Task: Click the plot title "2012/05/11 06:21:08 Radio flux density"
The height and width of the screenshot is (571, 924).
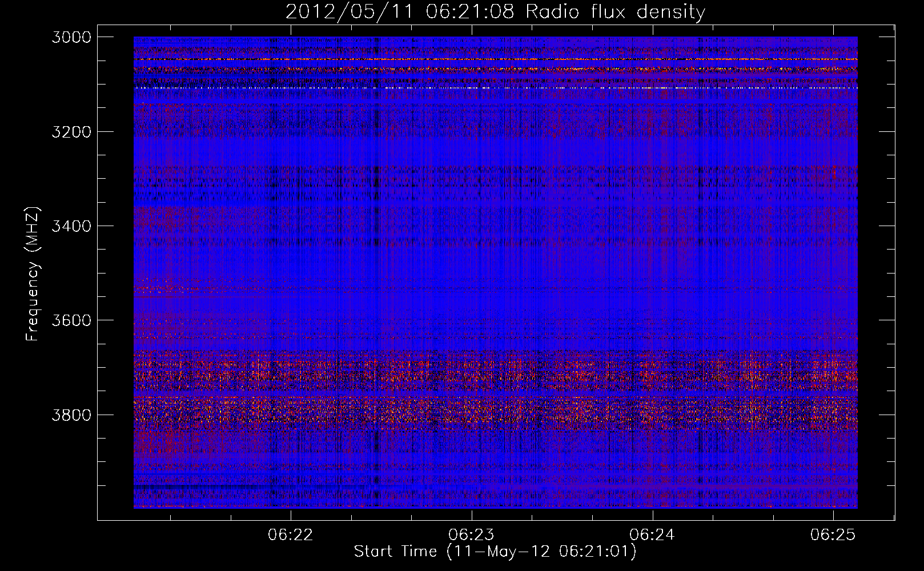Action: coord(495,11)
